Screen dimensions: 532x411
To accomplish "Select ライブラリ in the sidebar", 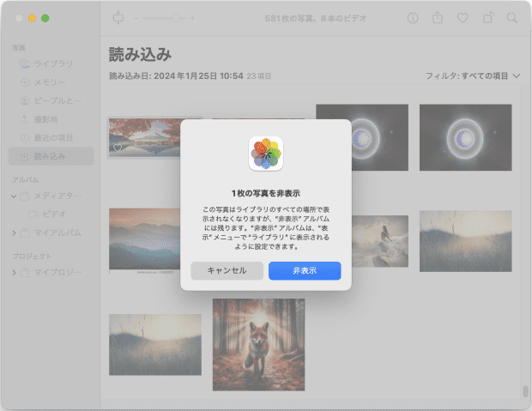I will coord(51,63).
